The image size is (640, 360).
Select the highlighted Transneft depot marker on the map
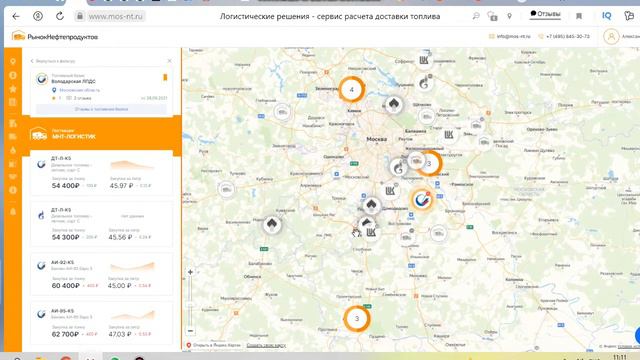pos(422,200)
